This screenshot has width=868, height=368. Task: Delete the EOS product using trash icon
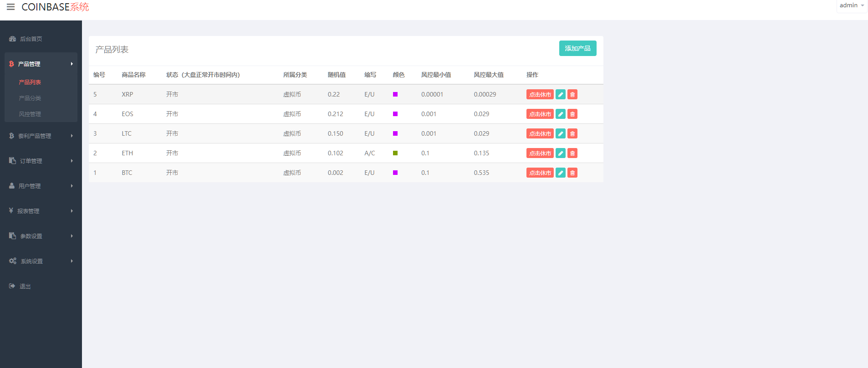(x=572, y=114)
